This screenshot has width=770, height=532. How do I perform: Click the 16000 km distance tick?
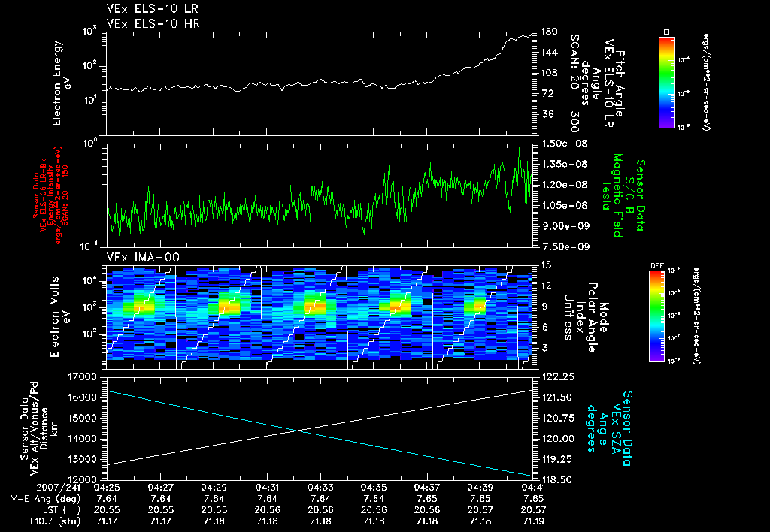point(81,397)
